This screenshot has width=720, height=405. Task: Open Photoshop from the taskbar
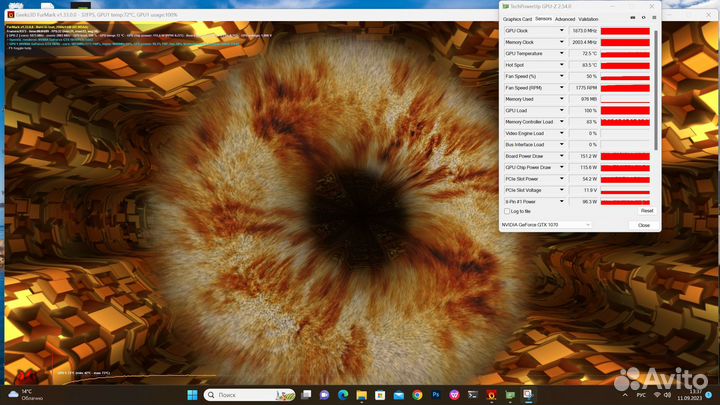436,395
